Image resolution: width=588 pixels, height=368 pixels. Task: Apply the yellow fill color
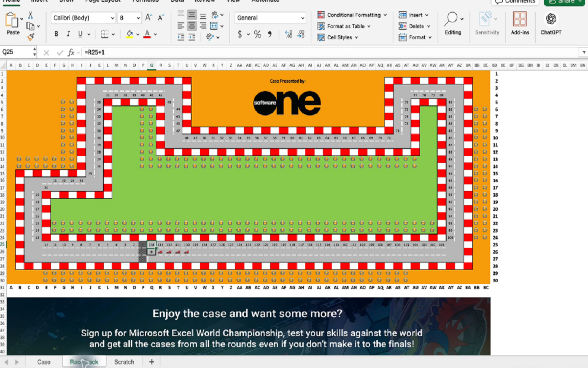click(x=129, y=34)
